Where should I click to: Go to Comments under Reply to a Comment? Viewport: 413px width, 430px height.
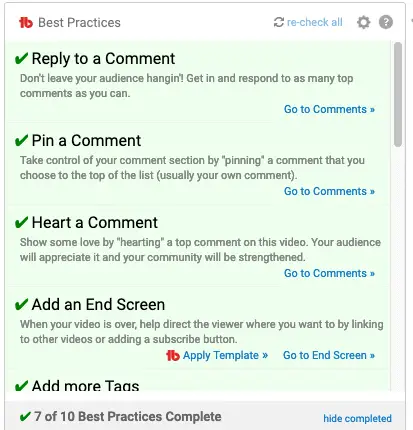[x=329, y=109]
